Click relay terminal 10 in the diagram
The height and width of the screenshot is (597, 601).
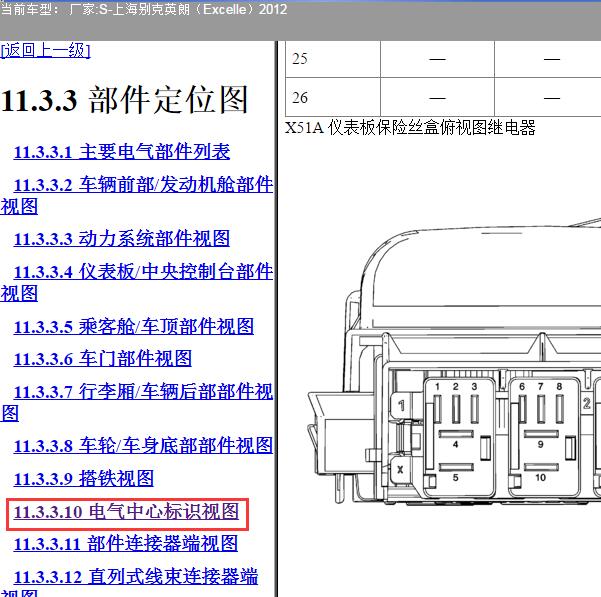coord(540,477)
